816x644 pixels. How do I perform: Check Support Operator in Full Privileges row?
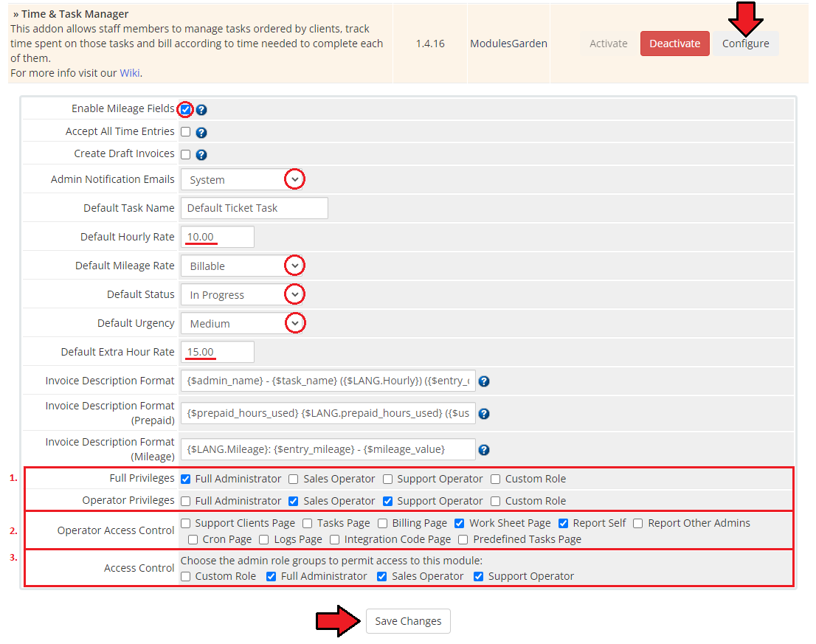[387, 479]
